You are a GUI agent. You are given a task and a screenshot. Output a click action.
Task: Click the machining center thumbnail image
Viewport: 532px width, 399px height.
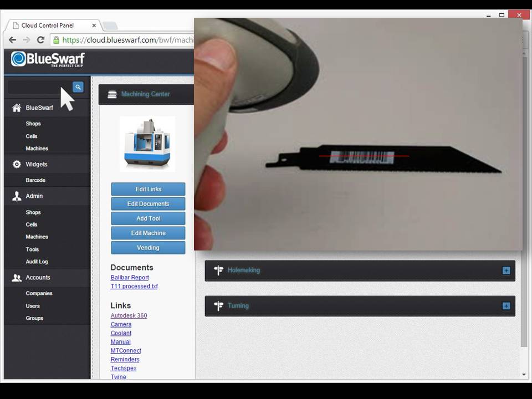coord(147,144)
